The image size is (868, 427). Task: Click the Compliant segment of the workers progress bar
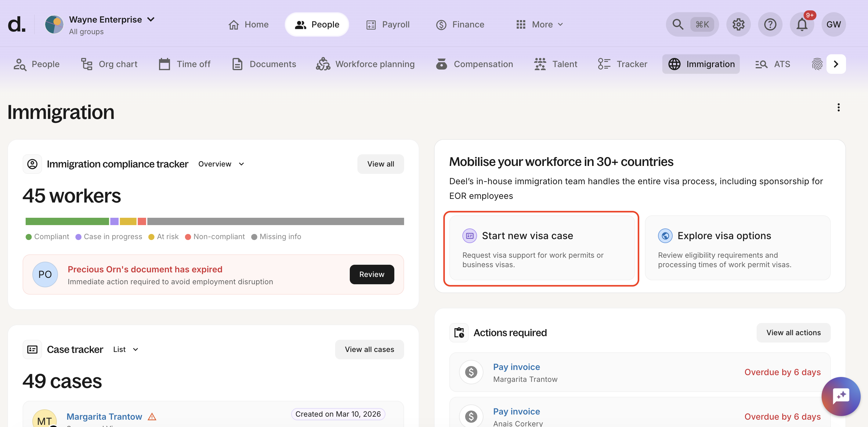pyautogui.click(x=66, y=221)
